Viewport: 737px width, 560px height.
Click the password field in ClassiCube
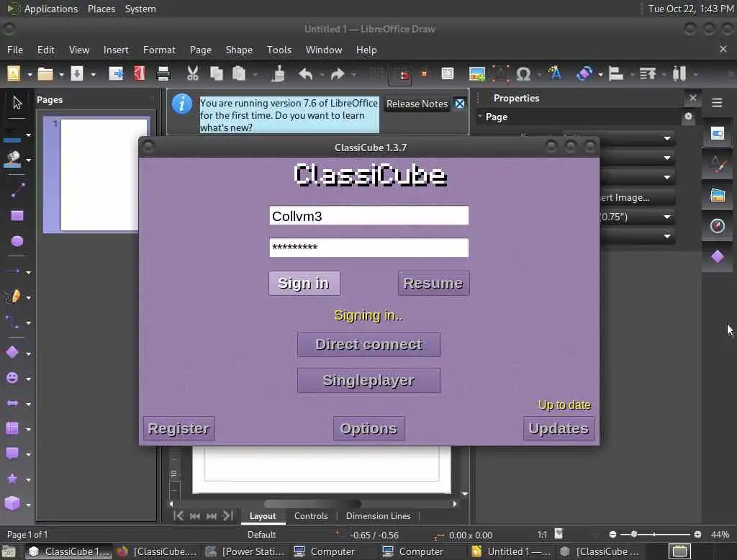pyautogui.click(x=369, y=248)
